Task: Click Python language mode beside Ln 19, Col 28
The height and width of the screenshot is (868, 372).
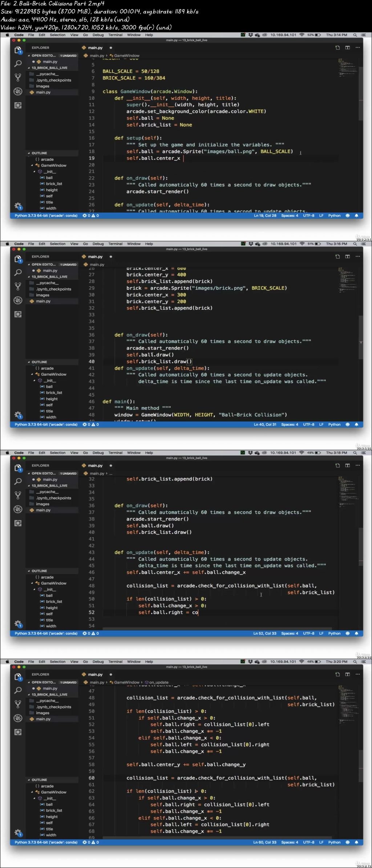Action: click(x=334, y=215)
